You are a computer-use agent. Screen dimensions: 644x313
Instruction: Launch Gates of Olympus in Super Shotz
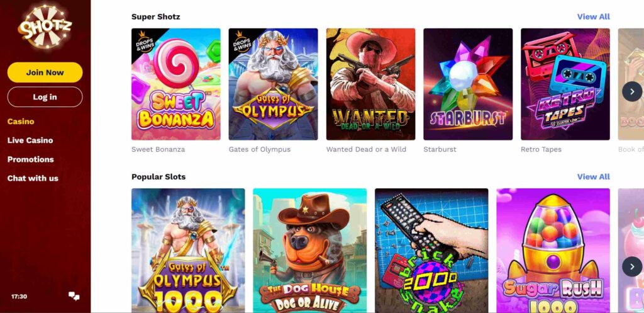(x=273, y=84)
